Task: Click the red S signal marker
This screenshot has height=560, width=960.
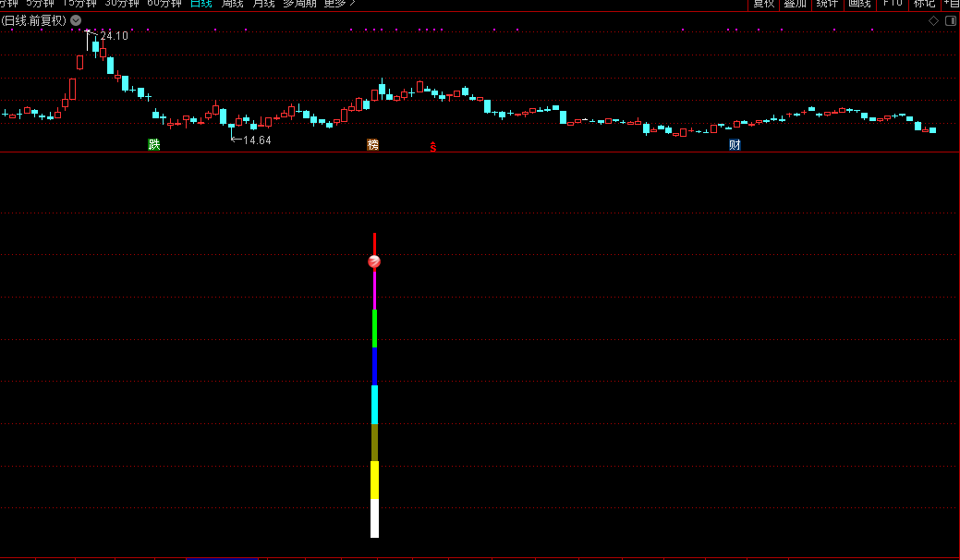Action: point(432,146)
